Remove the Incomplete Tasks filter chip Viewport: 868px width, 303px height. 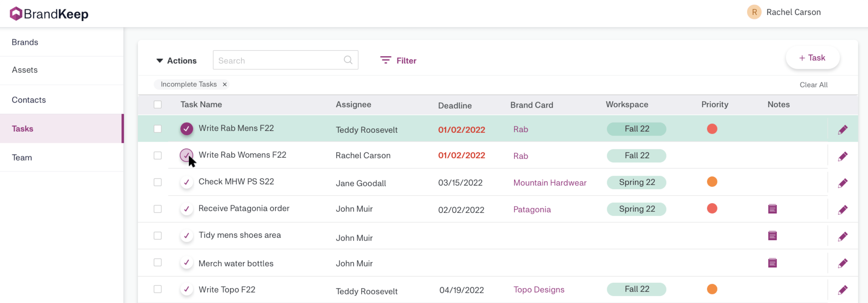point(224,84)
